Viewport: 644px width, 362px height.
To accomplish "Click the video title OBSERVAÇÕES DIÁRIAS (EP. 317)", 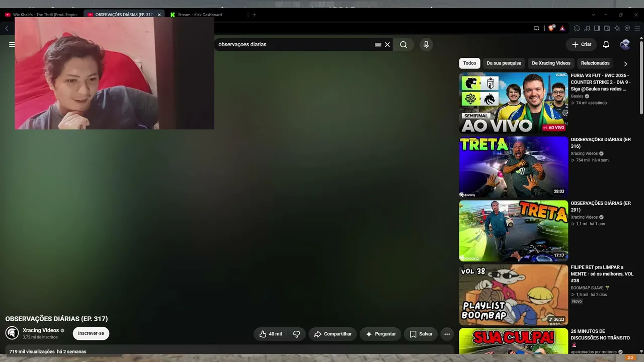I will (56, 319).
